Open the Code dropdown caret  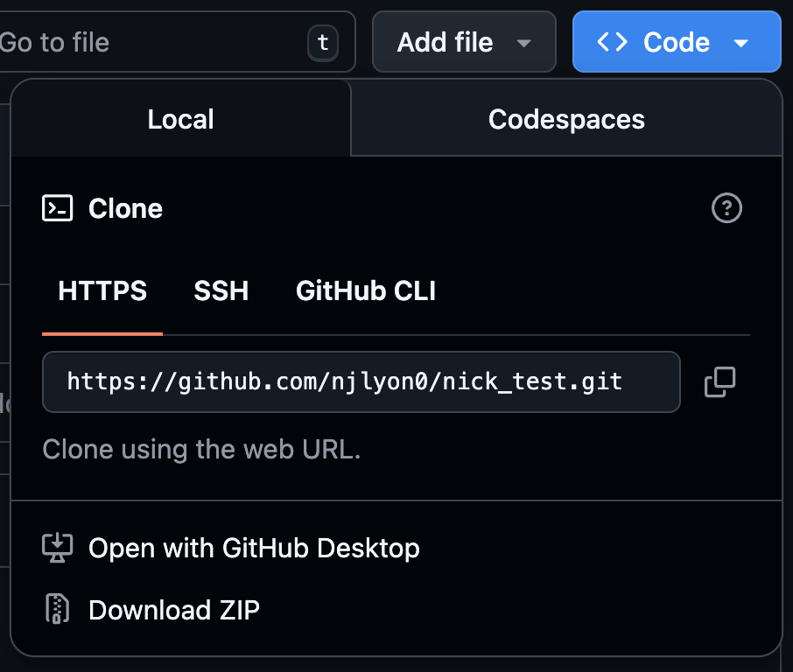(740, 44)
